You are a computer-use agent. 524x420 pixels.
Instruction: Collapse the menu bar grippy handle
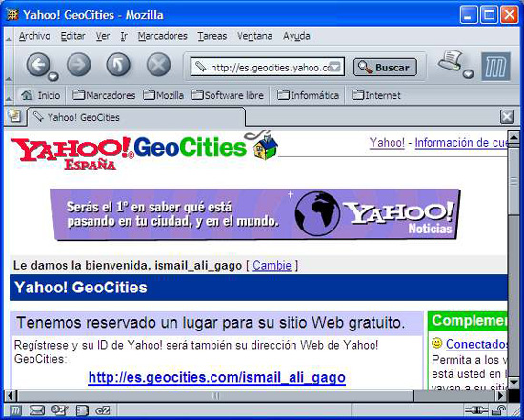pyautogui.click(x=9, y=36)
